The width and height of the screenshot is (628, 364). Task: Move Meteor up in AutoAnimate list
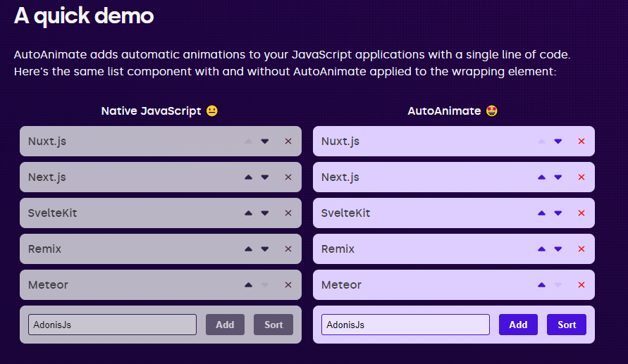pyautogui.click(x=541, y=285)
